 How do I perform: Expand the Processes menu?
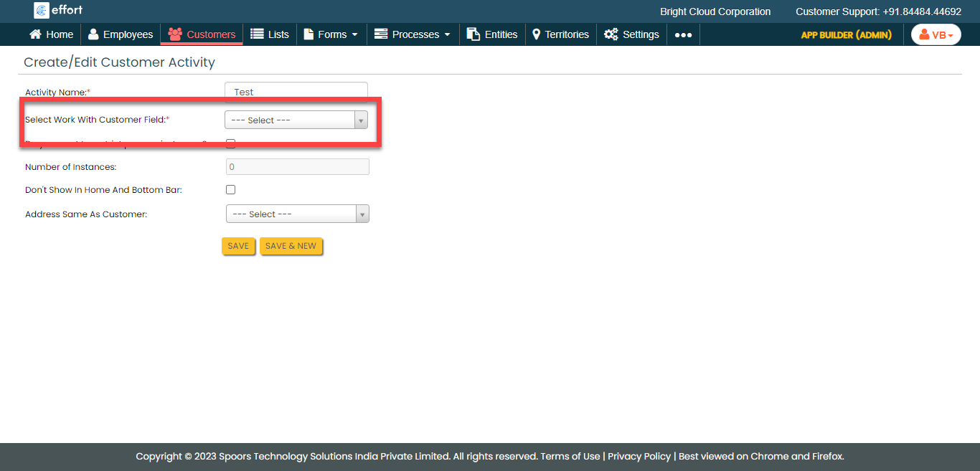tap(413, 34)
